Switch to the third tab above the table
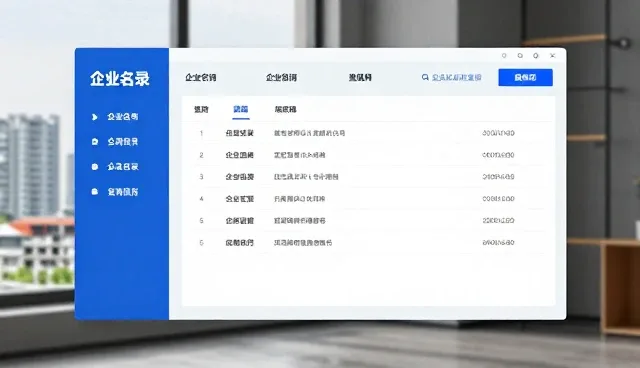The image size is (640, 368). click(285, 109)
